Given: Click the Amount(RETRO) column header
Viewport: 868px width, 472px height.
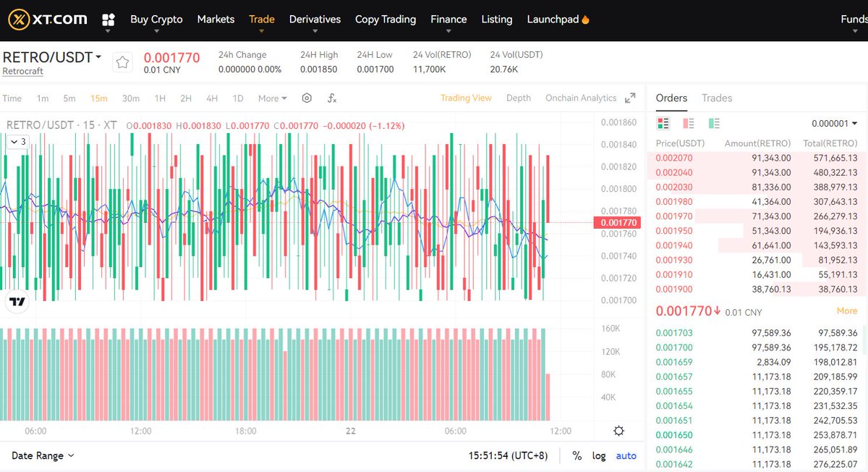Looking at the screenshot, I should coord(757,143).
